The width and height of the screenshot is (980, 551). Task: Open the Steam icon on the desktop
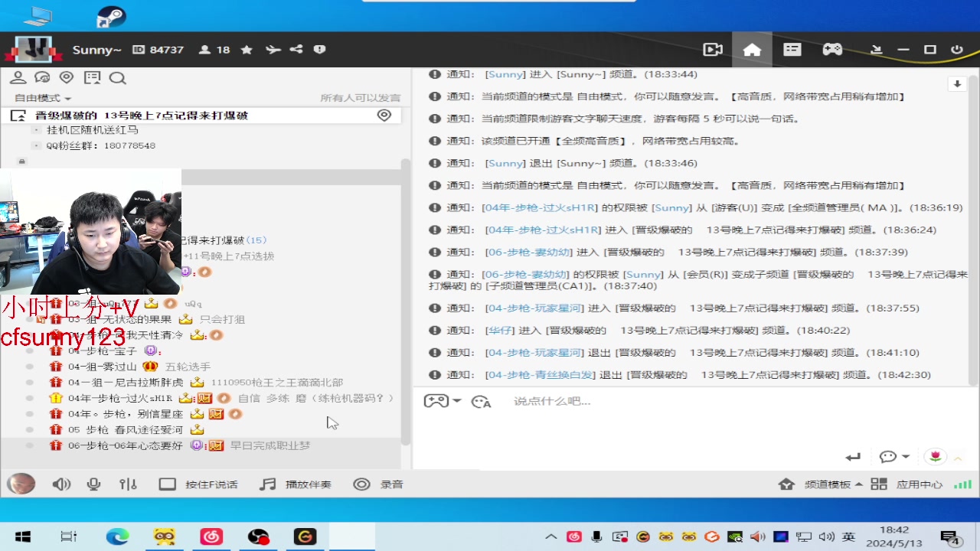tap(112, 15)
